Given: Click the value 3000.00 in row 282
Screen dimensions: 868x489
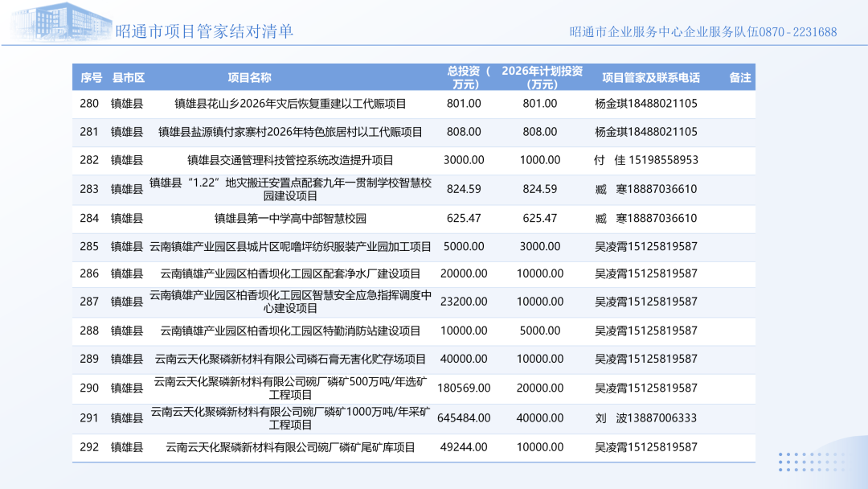Looking at the screenshot, I should (464, 160).
